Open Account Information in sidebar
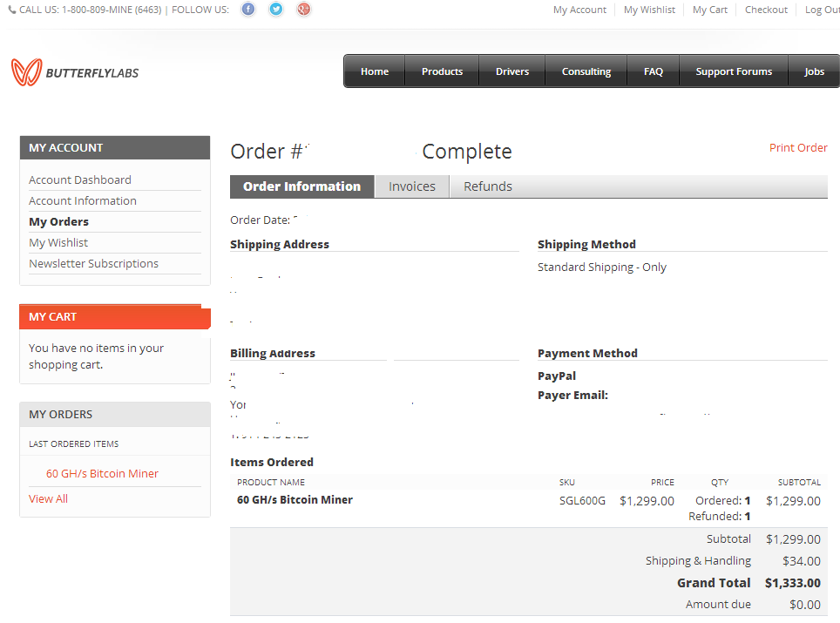 coord(83,201)
